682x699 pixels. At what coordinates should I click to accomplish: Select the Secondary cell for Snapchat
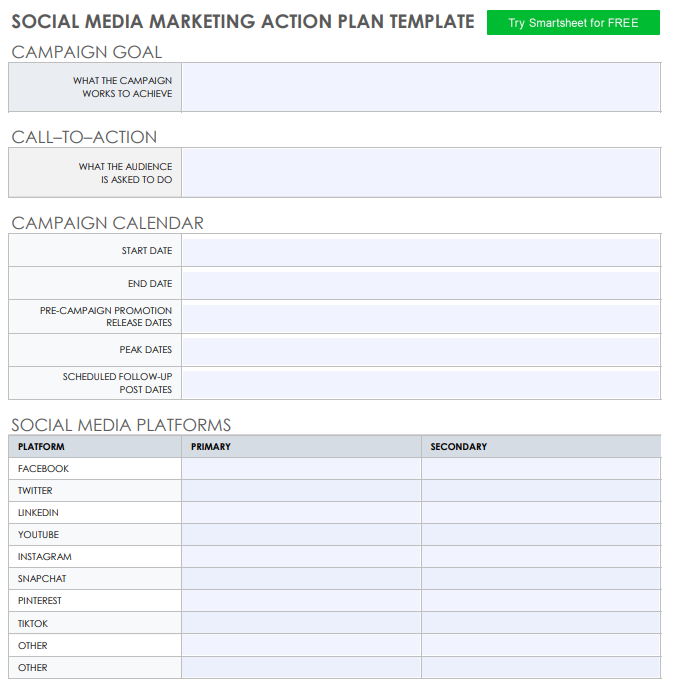[x=540, y=579]
